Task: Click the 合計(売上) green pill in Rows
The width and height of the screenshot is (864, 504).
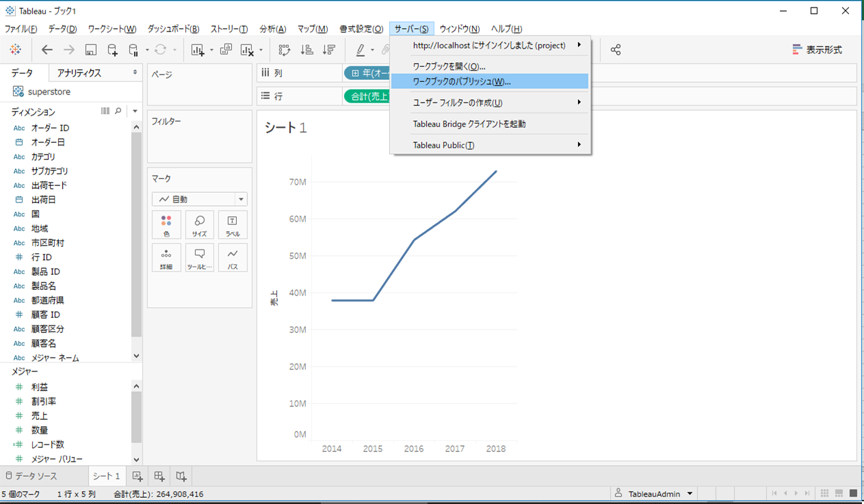Action: click(367, 96)
